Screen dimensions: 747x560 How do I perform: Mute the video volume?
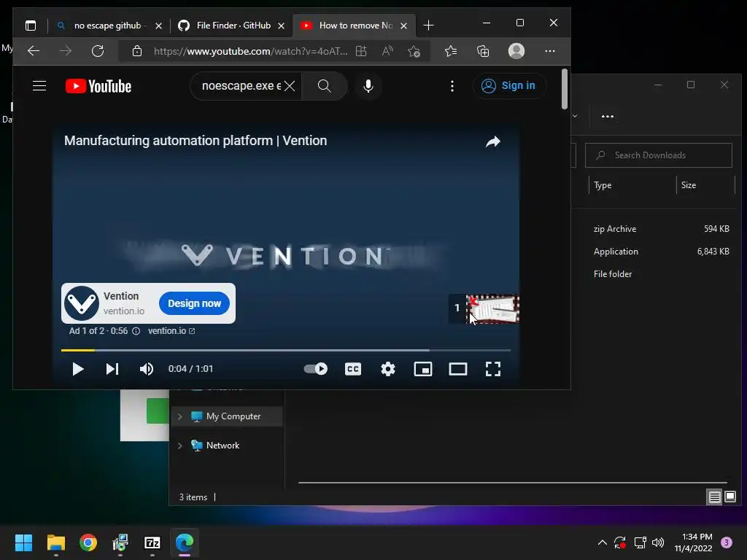click(147, 369)
